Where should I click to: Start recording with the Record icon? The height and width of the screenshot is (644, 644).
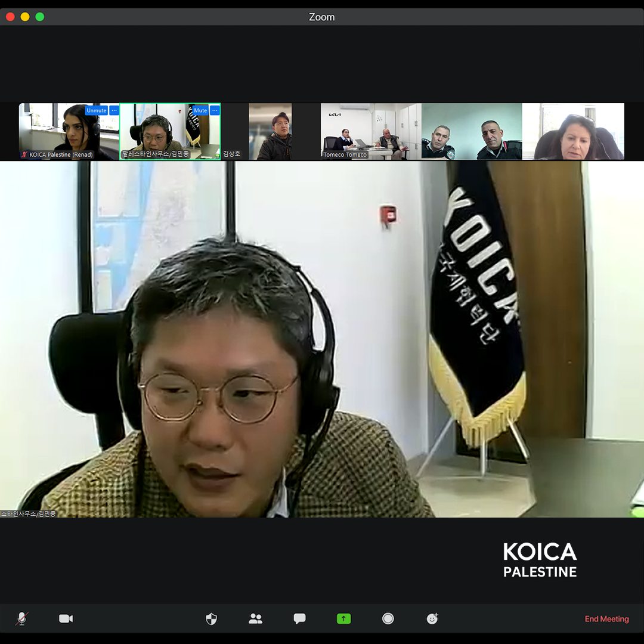tap(388, 618)
